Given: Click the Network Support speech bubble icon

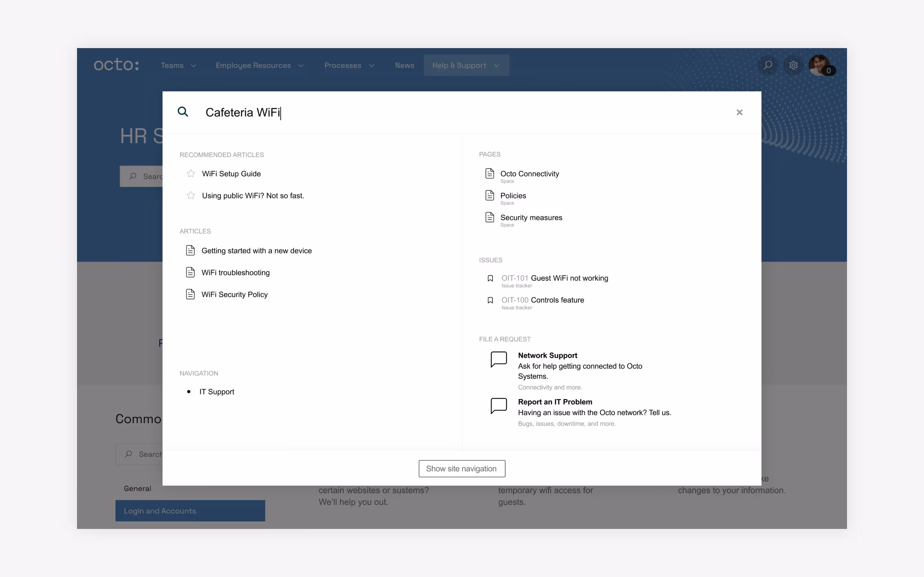Looking at the screenshot, I should click(x=499, y=359).
